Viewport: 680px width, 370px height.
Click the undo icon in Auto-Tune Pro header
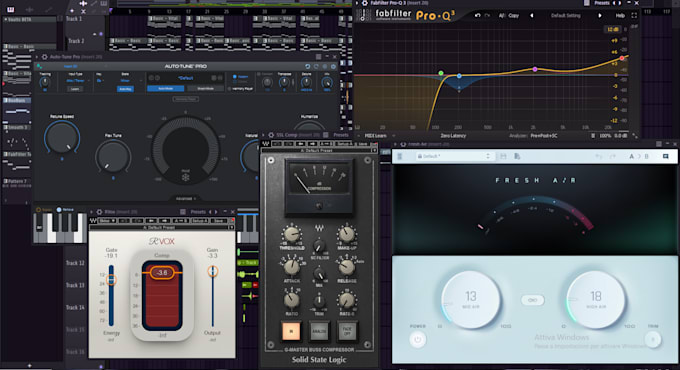[307, 66]
